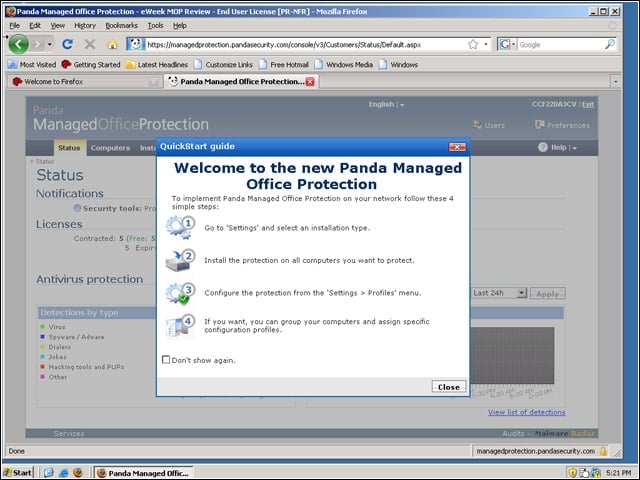Click the Apply button

(x=547, y=293)
